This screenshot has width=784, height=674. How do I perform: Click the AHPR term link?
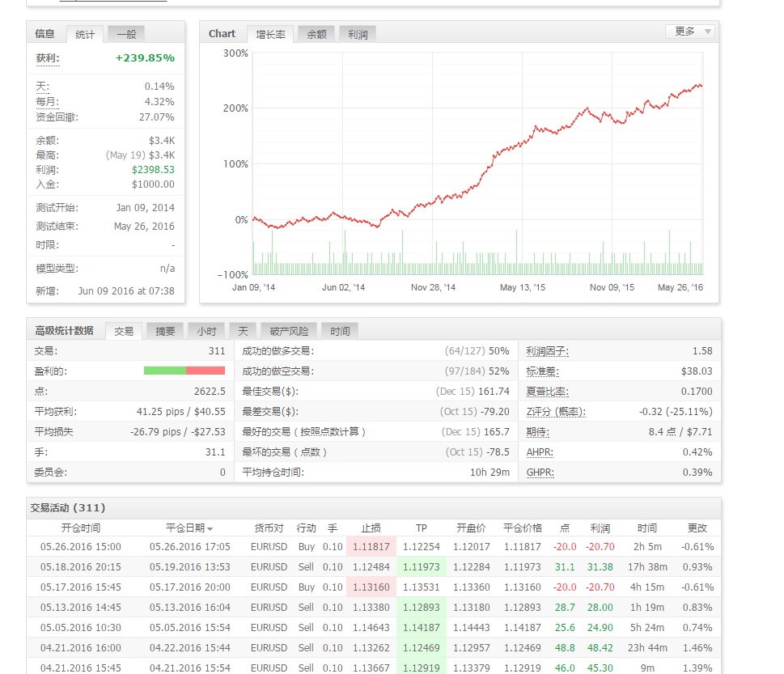(540, 452)
